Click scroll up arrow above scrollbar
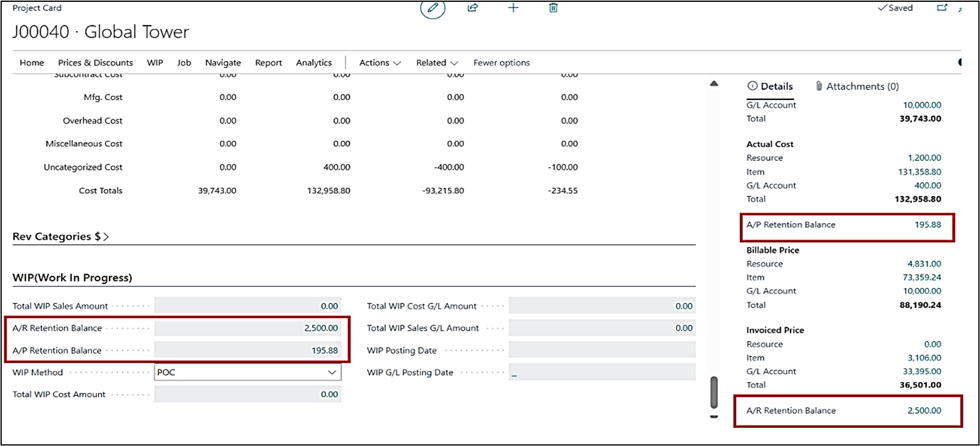This screenshot has width=980, height=446. click(714, 83)
